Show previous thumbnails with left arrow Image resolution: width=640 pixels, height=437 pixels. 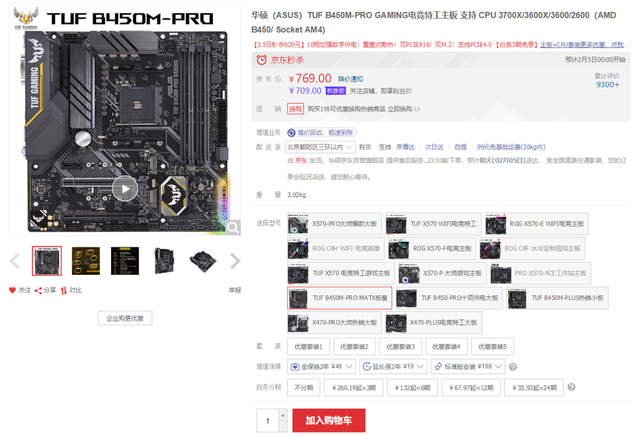coord(15,261)
